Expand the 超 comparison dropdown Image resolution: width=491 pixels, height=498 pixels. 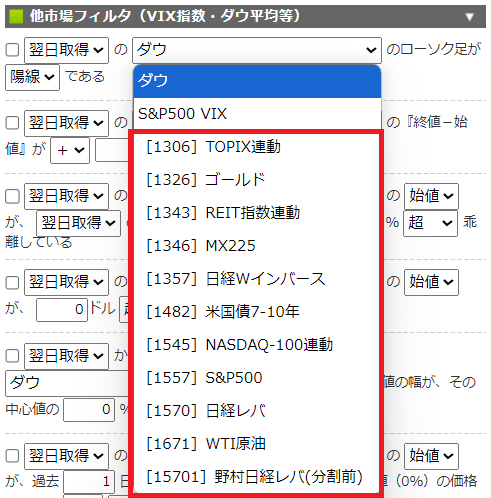(430, 223)
